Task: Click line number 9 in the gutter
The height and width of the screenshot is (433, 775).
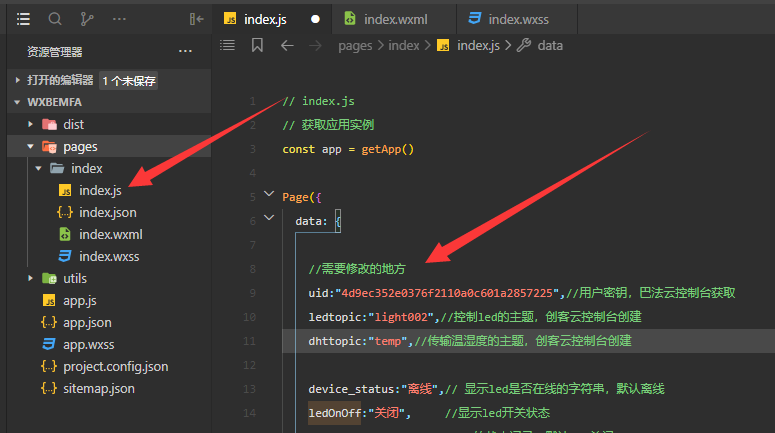Action: click(252, 293)
